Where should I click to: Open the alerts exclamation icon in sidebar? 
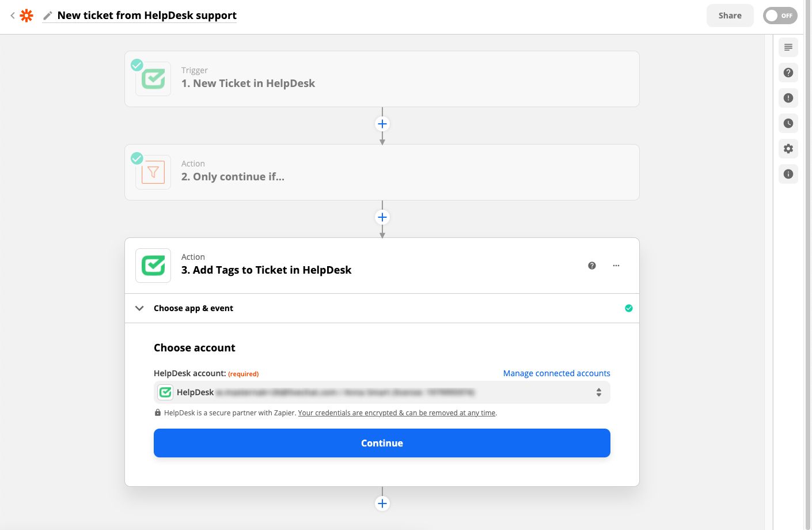pyautogui.click(x=788, y=98)
